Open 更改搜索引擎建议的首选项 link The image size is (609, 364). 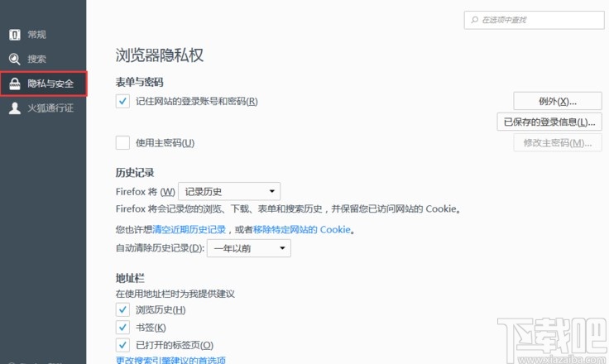point(170,361)
